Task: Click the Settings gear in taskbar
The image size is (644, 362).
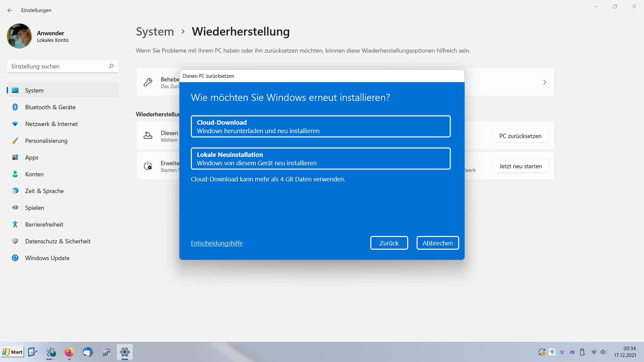Action: point(125,352)
